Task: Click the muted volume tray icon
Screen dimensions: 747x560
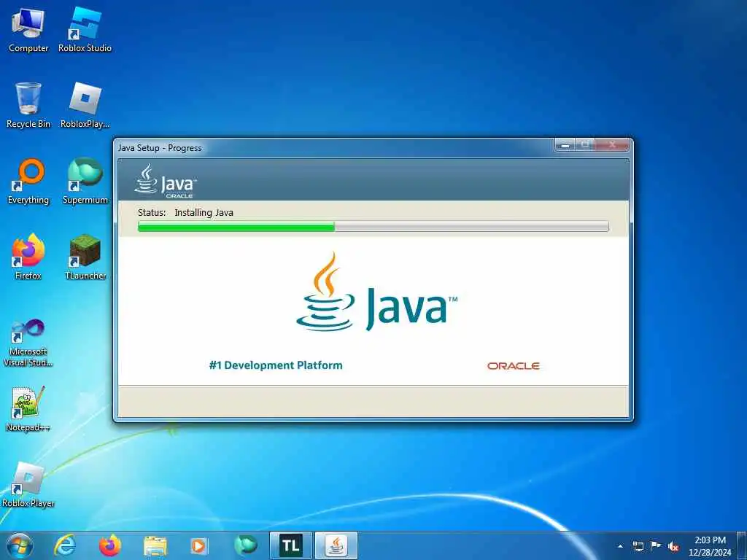Action: pos(673,546)
